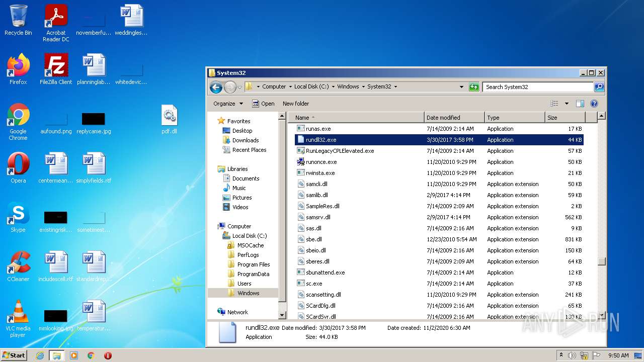Sort by Type column header
This screenshot has width=644, height=362.
click(515, 118)
